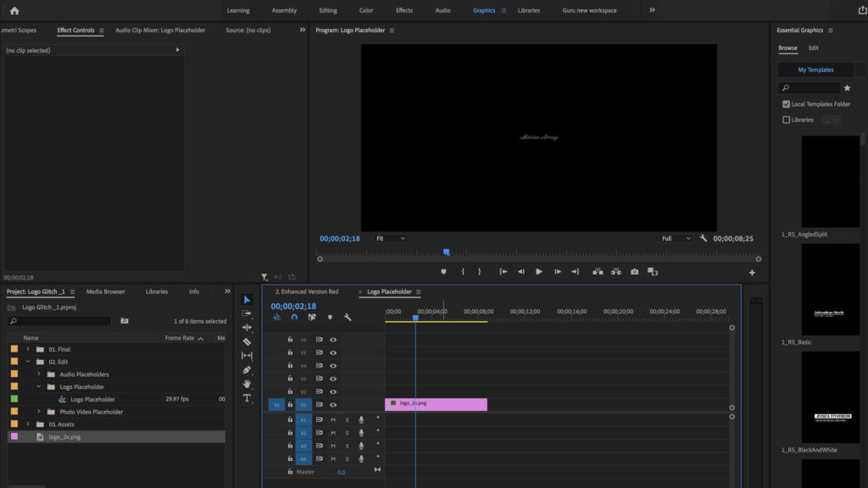Enable Snap with the magnet icon

(294, 317)
